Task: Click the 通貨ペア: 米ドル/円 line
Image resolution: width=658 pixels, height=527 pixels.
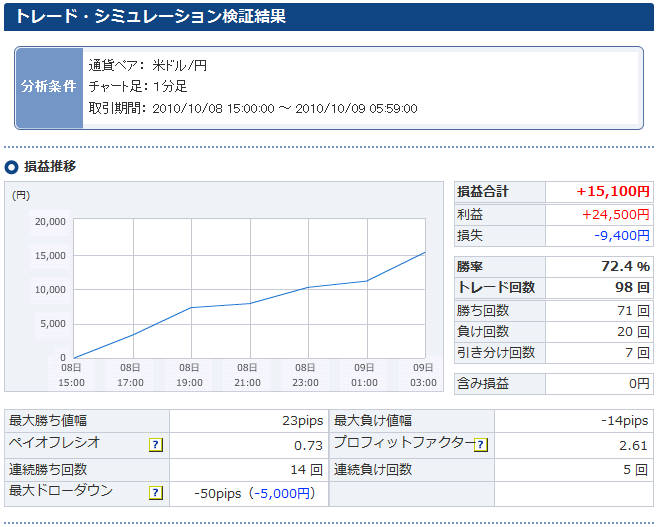Action: click(x=148, y=65)
